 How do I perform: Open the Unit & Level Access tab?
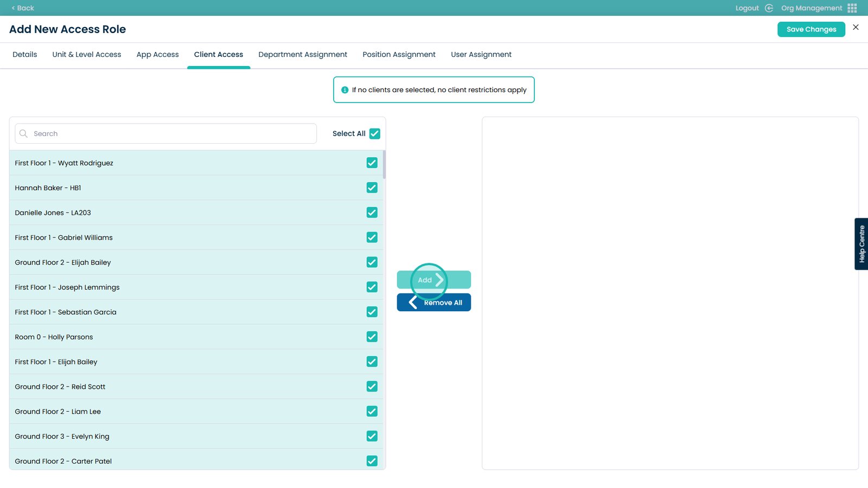(x=87, y=55)
